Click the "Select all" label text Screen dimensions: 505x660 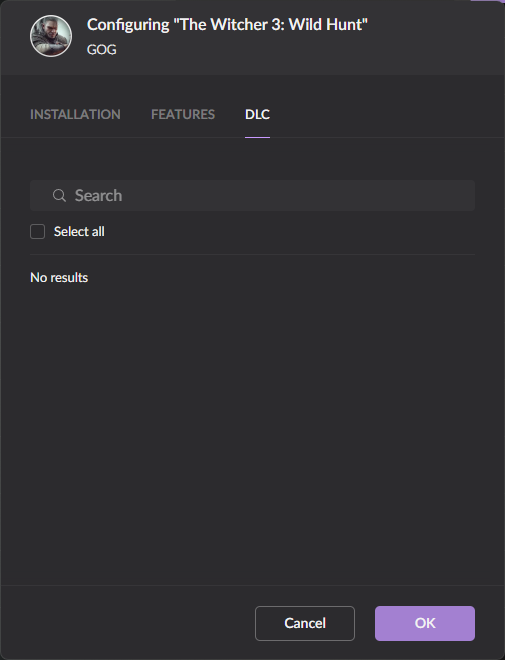pos(79,232)
